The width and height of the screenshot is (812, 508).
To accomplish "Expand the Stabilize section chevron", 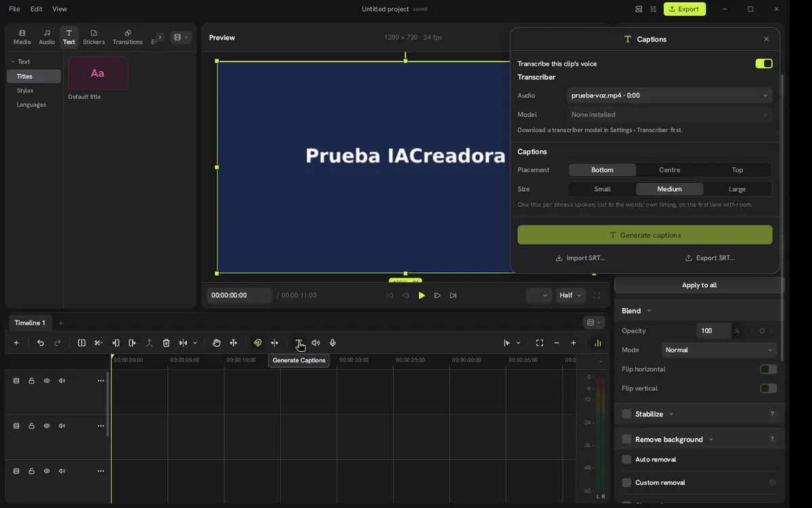I will click(671, 414).
